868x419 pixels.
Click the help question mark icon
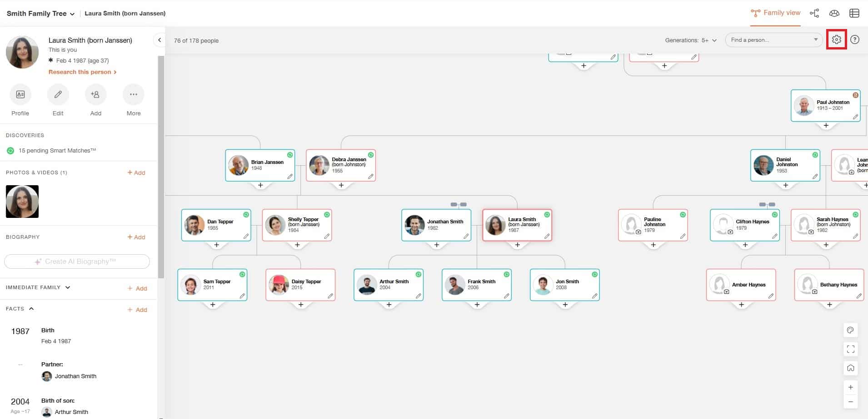click(x=855, y=40)
